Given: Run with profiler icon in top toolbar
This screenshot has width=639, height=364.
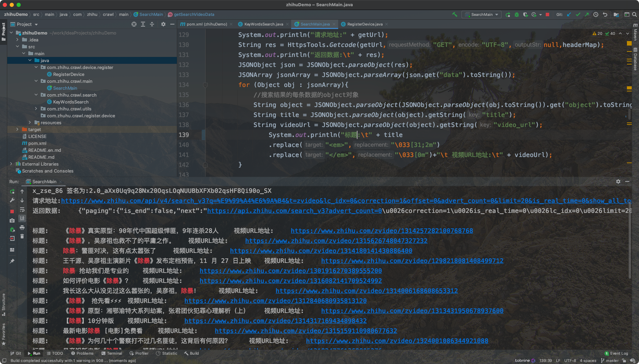Looking at the screenshot, I should click(x=534, y=14).
